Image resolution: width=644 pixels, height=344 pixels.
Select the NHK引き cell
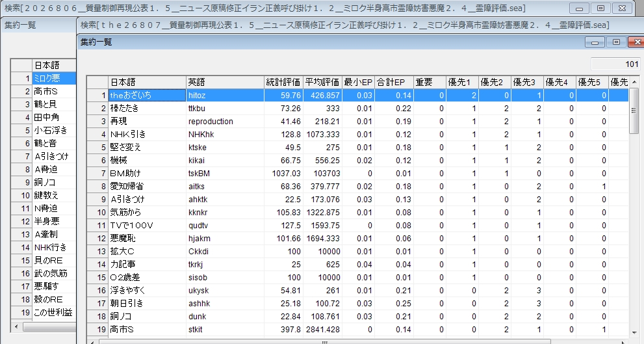pos(147,135)
